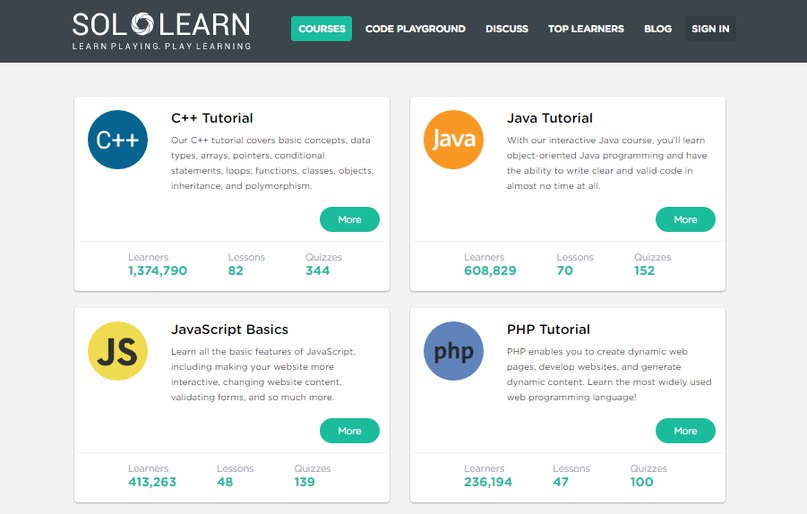Click the Java quizzes count 152
This screenshot has height=514, width=807.
pyautogui.click(x=644, y=271)
